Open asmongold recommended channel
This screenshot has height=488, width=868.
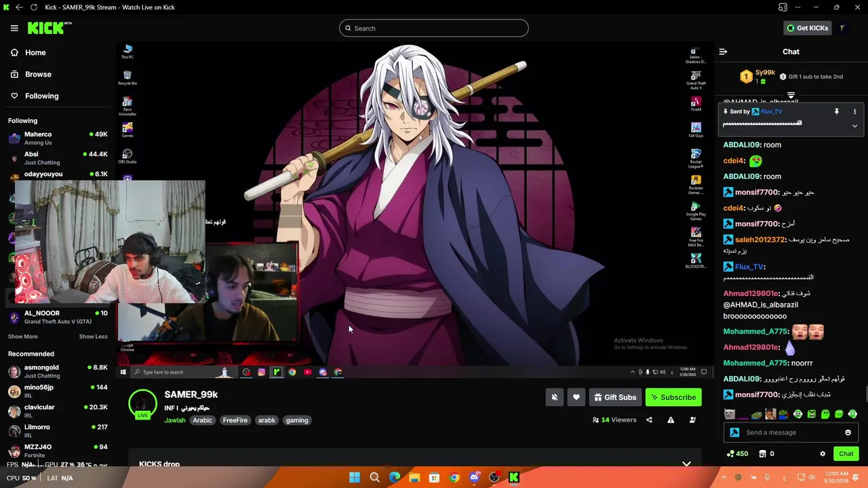point(58,371)
